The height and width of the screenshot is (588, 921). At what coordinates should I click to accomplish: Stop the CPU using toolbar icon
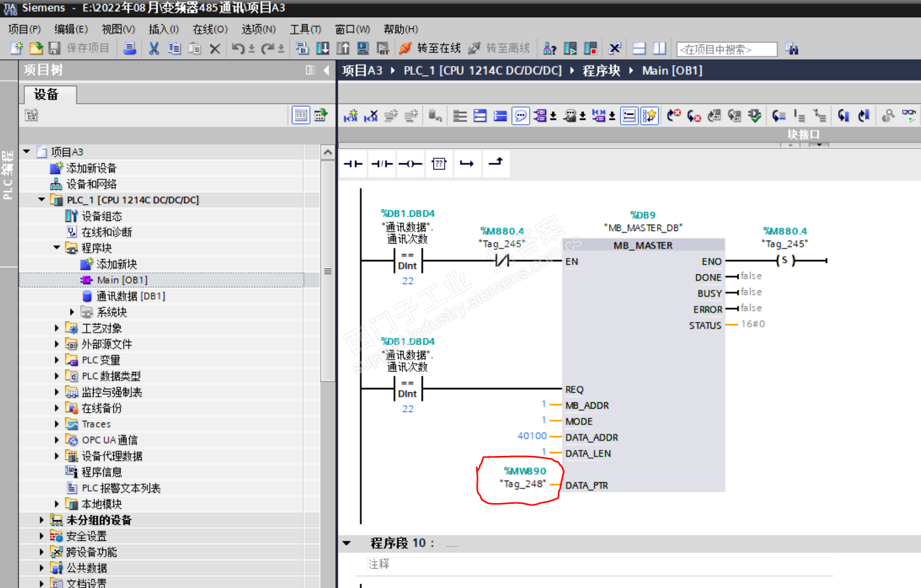(x=590, y=48)
